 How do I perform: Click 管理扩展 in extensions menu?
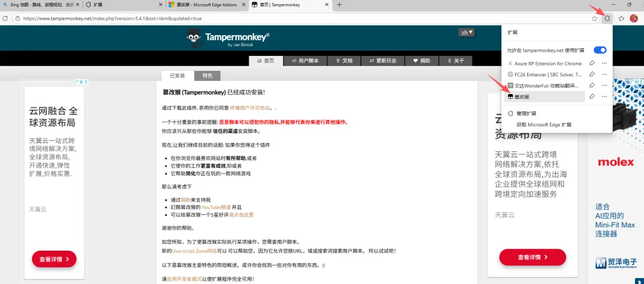(x=526, y=114)
